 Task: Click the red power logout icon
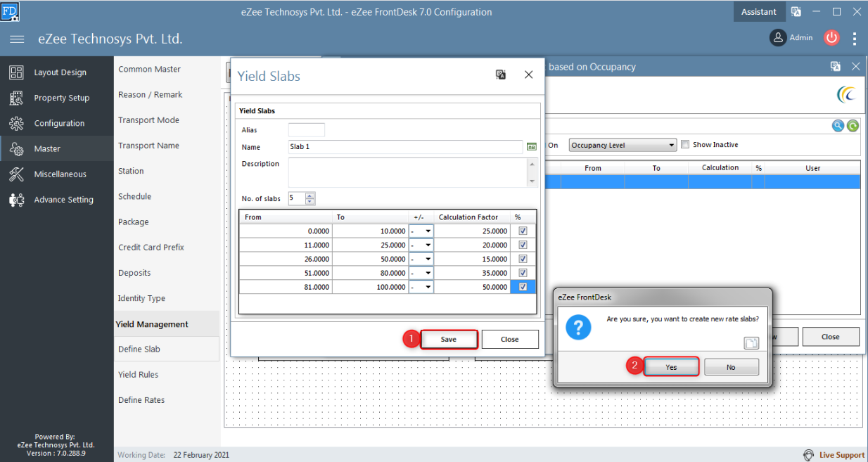(832, 38)
